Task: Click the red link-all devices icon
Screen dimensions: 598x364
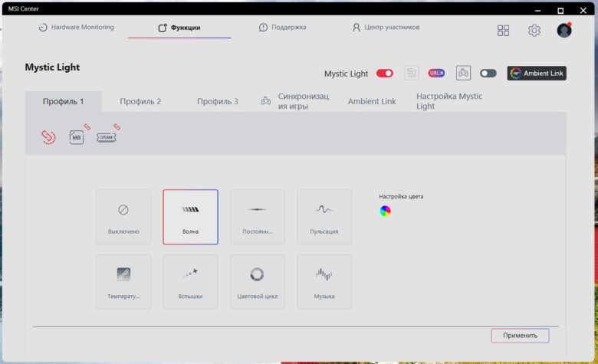Action: pos(48,137)
